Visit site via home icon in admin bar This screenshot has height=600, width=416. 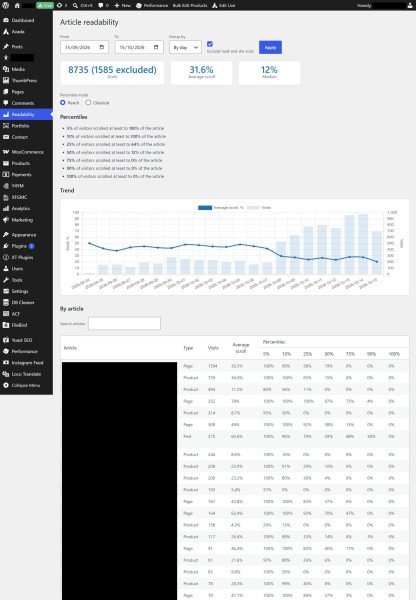click(17, 5)
